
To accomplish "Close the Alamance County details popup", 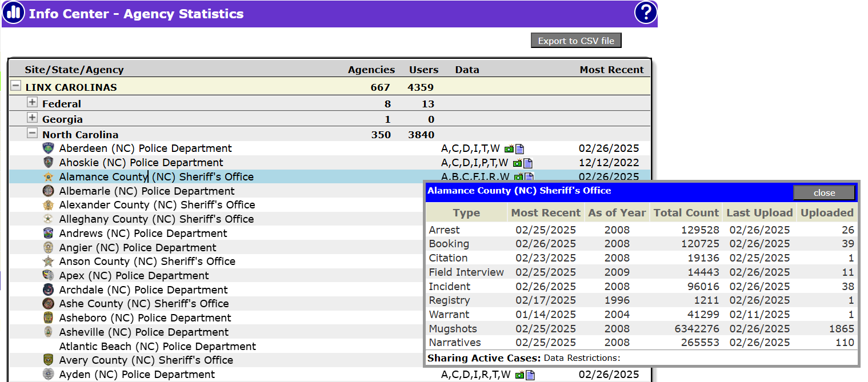I will [823, 193].
